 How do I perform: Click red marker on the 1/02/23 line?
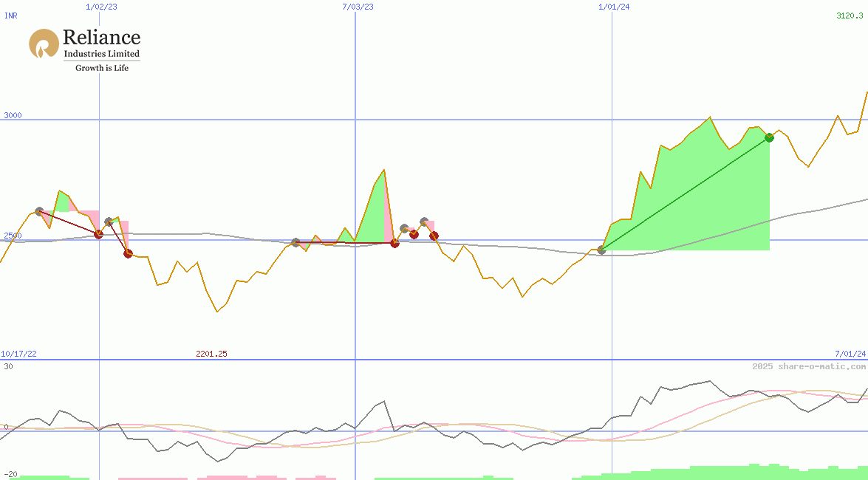(99, 234)
